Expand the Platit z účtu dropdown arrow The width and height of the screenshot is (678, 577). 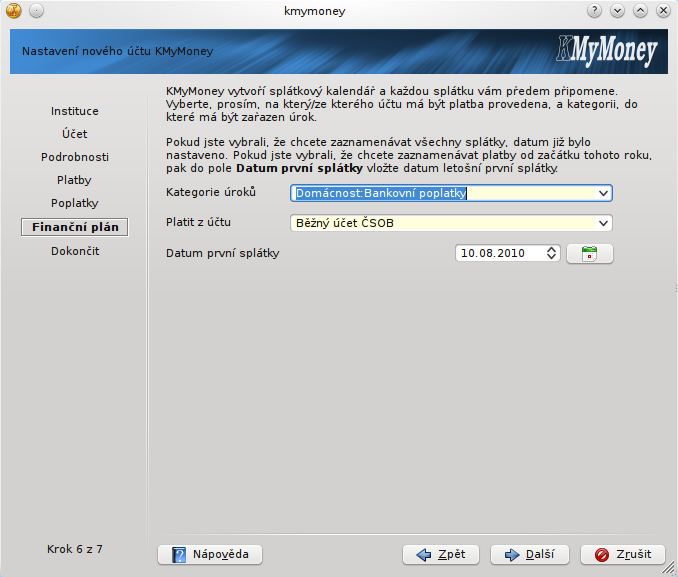click(x=603, y=223)
